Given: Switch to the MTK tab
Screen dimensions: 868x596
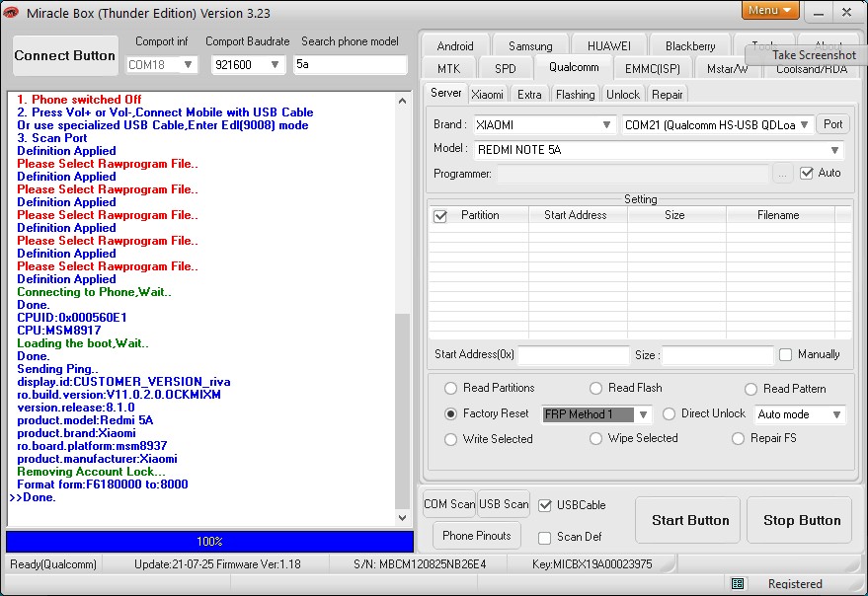Looking at the screenshot, I should 448,69.
